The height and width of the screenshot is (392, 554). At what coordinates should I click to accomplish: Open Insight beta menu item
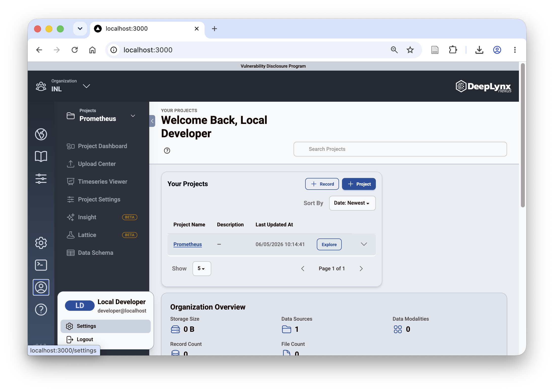click(102, 217)
